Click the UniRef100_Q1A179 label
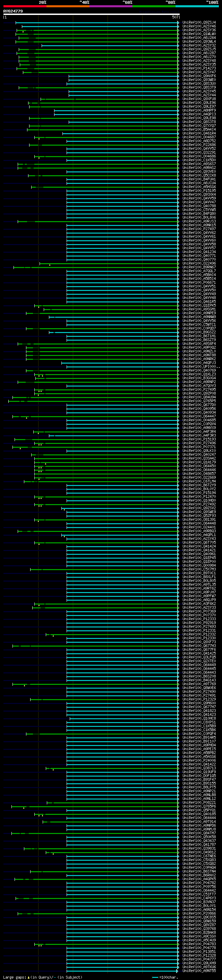The height and width of the screenshot is (980, 222). click(199, 462)
